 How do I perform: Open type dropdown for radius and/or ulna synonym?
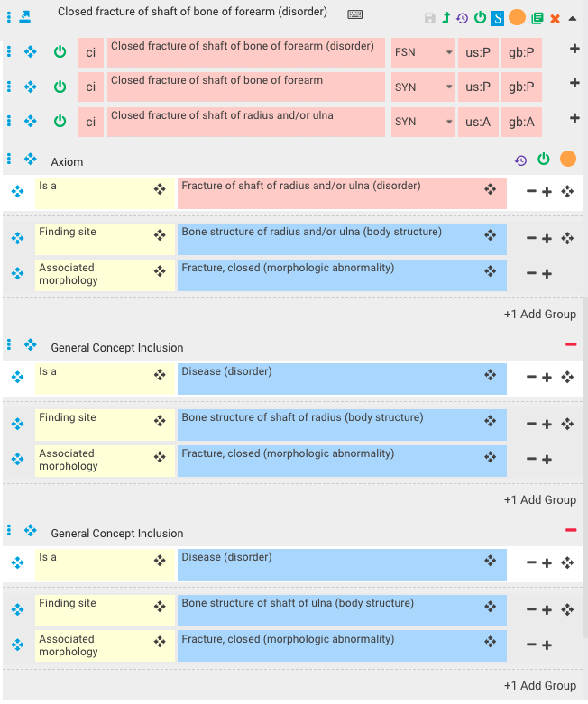point(423,122)
